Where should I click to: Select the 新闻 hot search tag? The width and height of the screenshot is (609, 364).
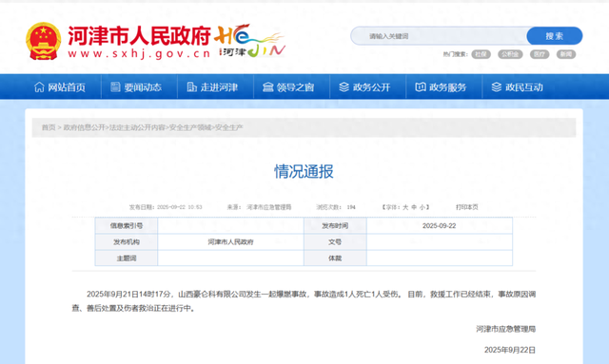(566, 54)
